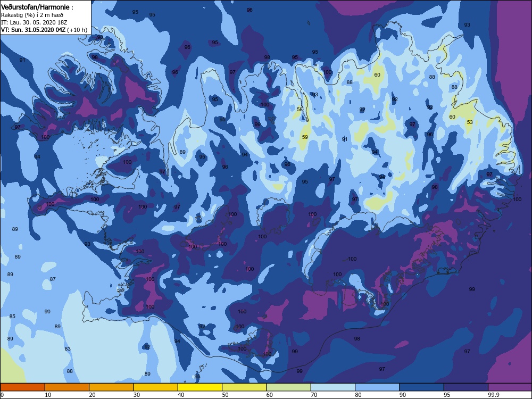
Task: Click the '58' humidity value on map
Action: point(300,109)
